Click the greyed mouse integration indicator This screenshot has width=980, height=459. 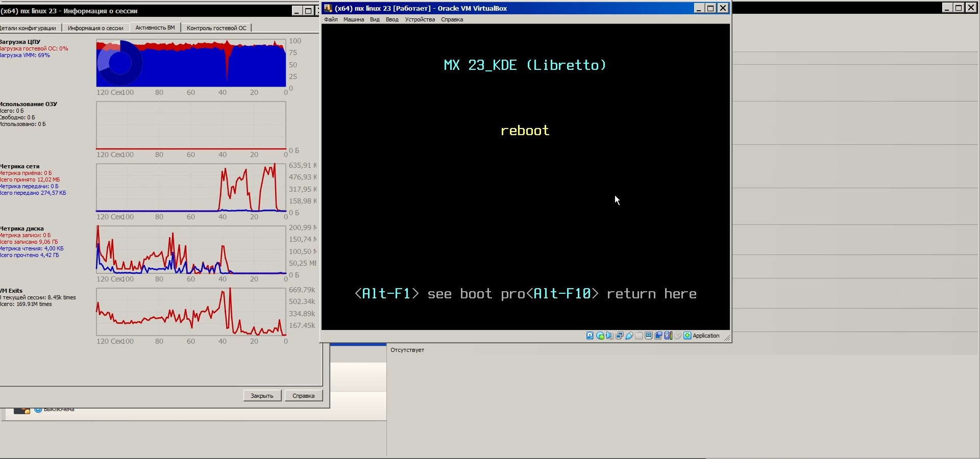[x=678, y=336]
